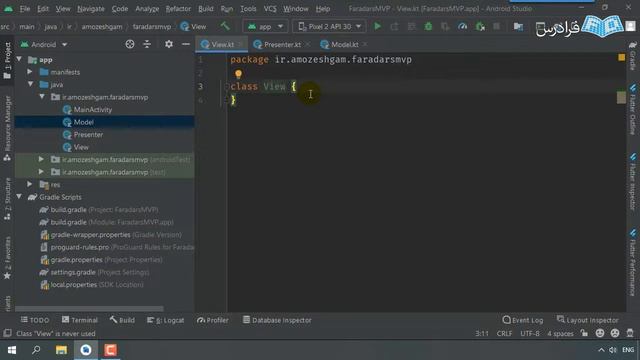The image size is (640, 360).
Task: Click Apply Changes and Restart Activity icon
Action: tap(395, 27)
